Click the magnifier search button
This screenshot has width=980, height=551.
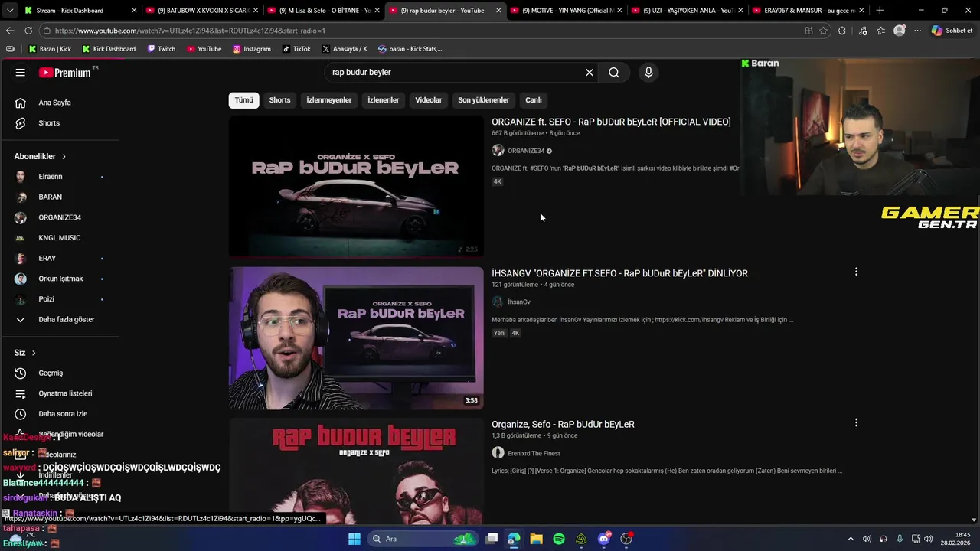pyautogui.click(x=614, y=72)
